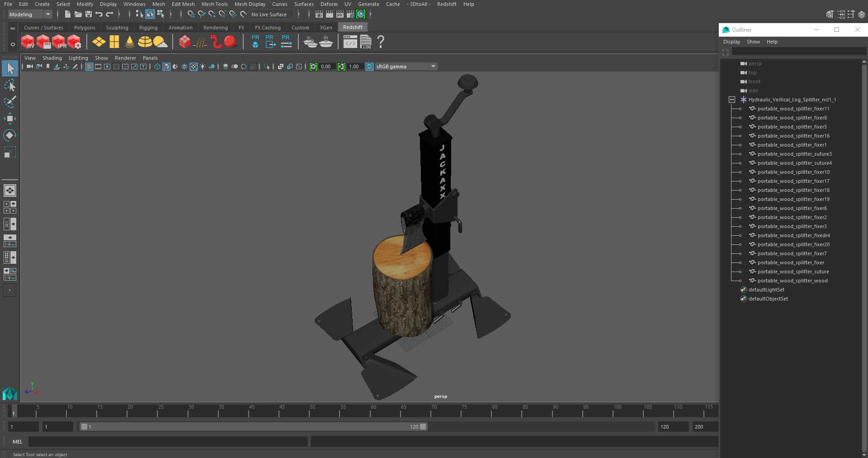This screenshot has width=868, height=458.
Task: Open the Redshift RenderView (RV) shelf icon
Action: tap(28, 42)
